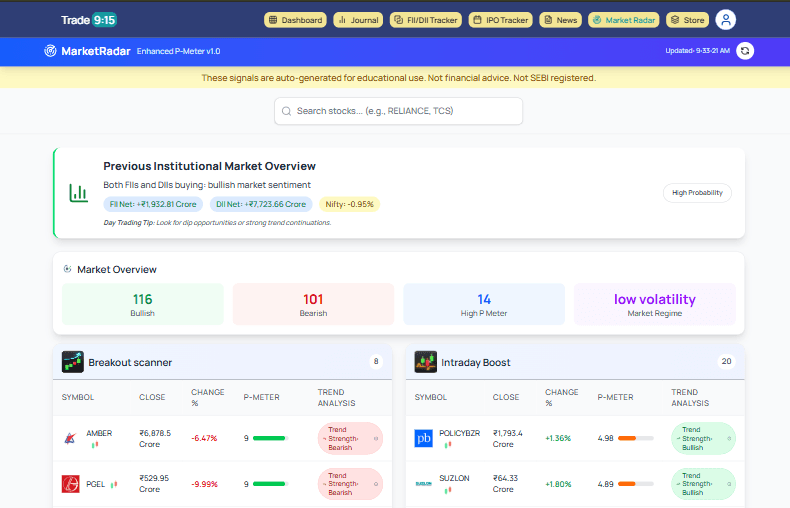The height and width of the screenshot is (508, 790).
Task: Click the POLICYBZR pb logo
Action: point(423,438)
